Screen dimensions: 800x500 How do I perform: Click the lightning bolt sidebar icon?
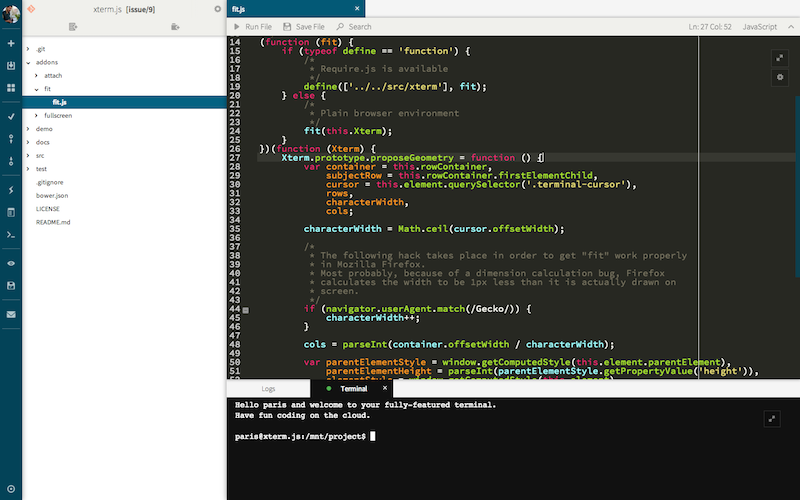(x=11, y=190)
